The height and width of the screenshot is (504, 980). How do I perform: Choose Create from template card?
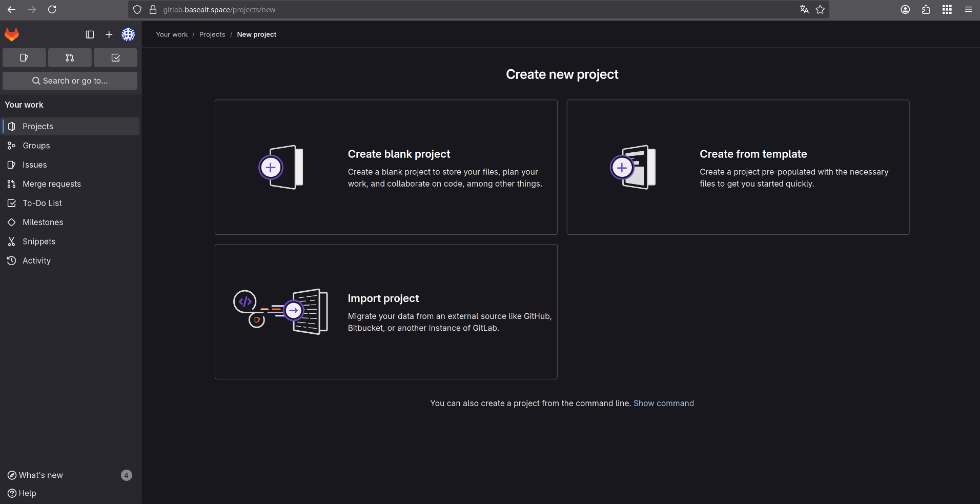point(738,167)
